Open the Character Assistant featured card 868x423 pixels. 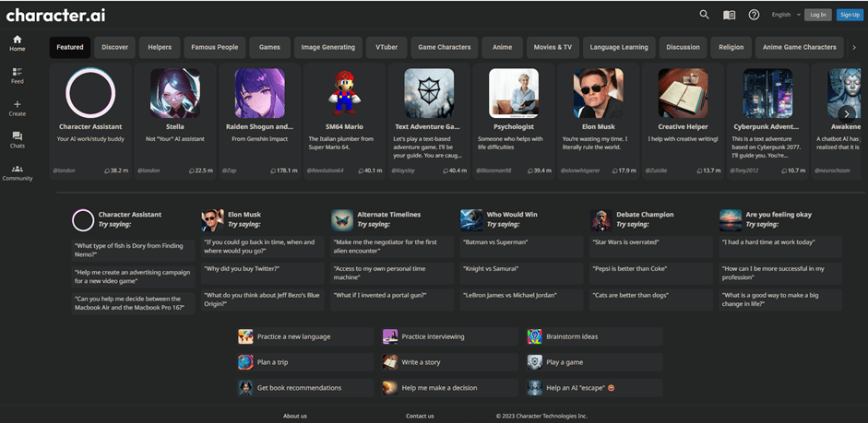point(90,121)
